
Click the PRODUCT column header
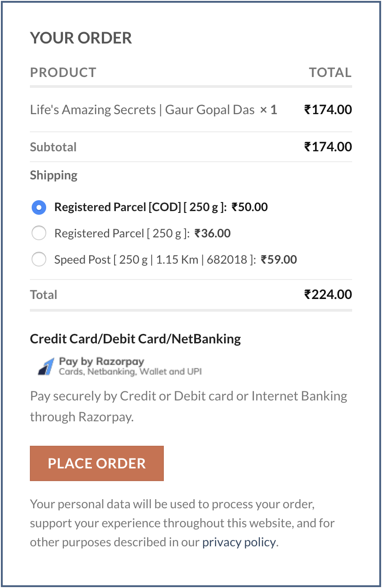63,72
